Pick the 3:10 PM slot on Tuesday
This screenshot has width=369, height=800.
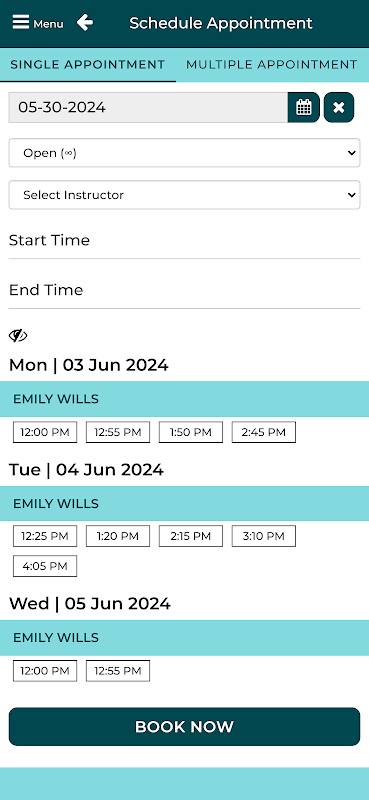[x=264, y=536]
